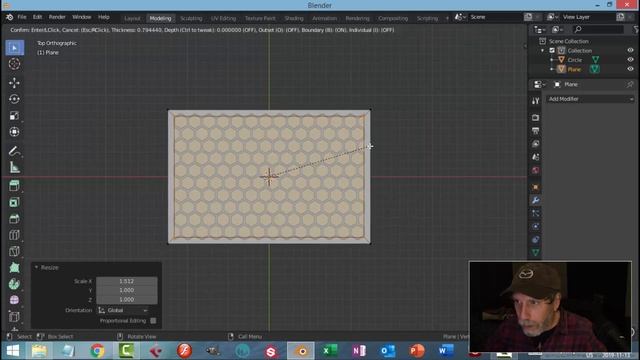Image resolution: width=640 pixels, height=360 pixels.
Task: Expand the Plane object tree row
Action: (x=552, y=69)
